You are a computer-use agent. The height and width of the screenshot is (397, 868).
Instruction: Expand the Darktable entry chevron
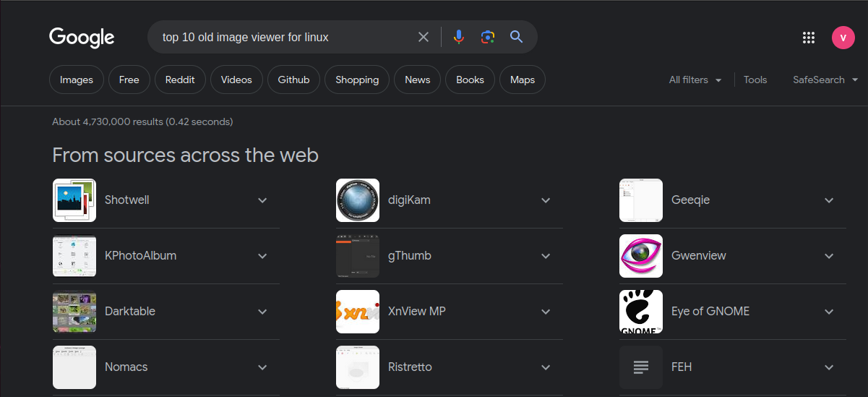click(262, 312)
